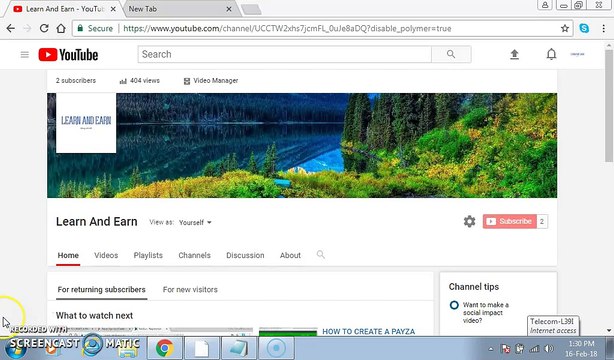Switch to the About tab
Image resolution: width=614 pixels, height=360 pixels.
coord(290,255)
